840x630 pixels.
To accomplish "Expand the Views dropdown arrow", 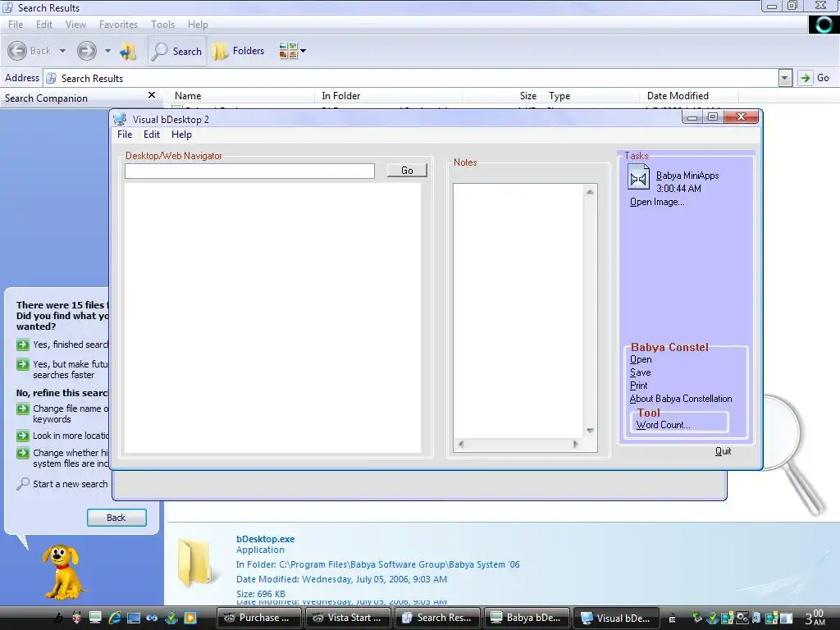I will tap(304, 51).
